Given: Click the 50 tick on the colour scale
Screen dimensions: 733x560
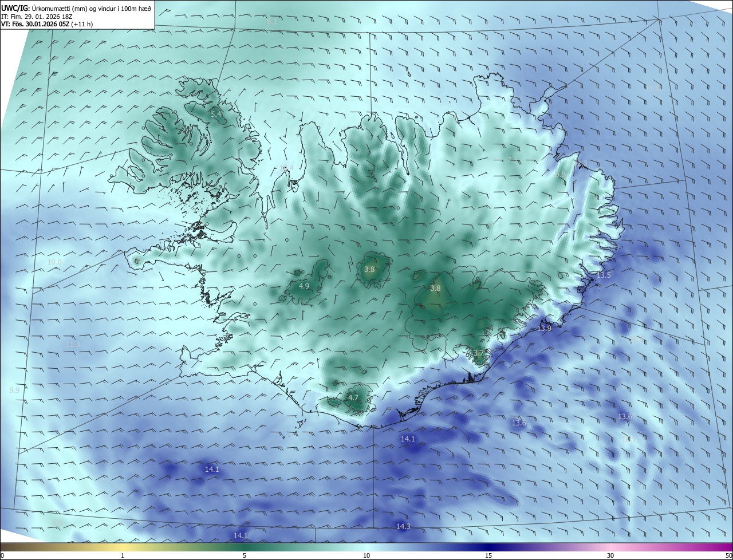Looking at the screenshot, I should [x=728, y=555].
